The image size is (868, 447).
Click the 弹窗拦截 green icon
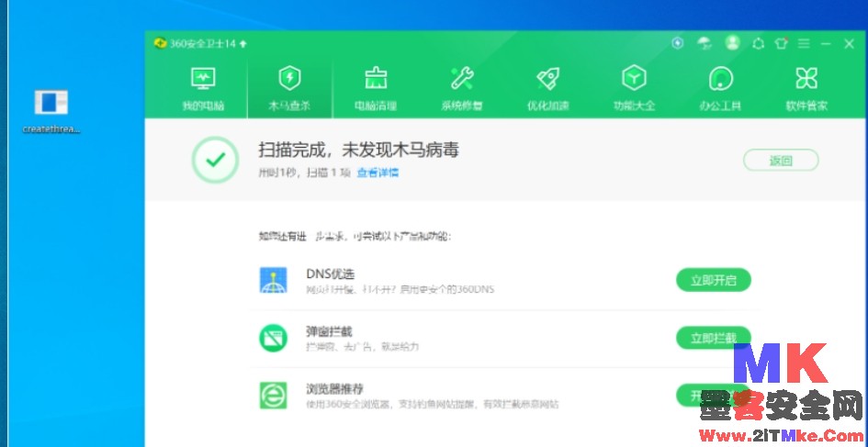pos(274,338)
